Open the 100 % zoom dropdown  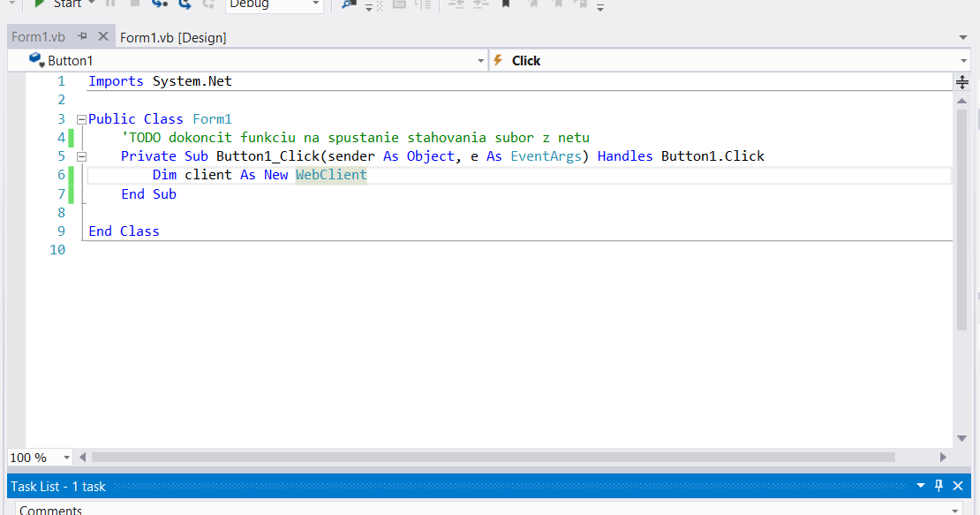tap(66, 458)
